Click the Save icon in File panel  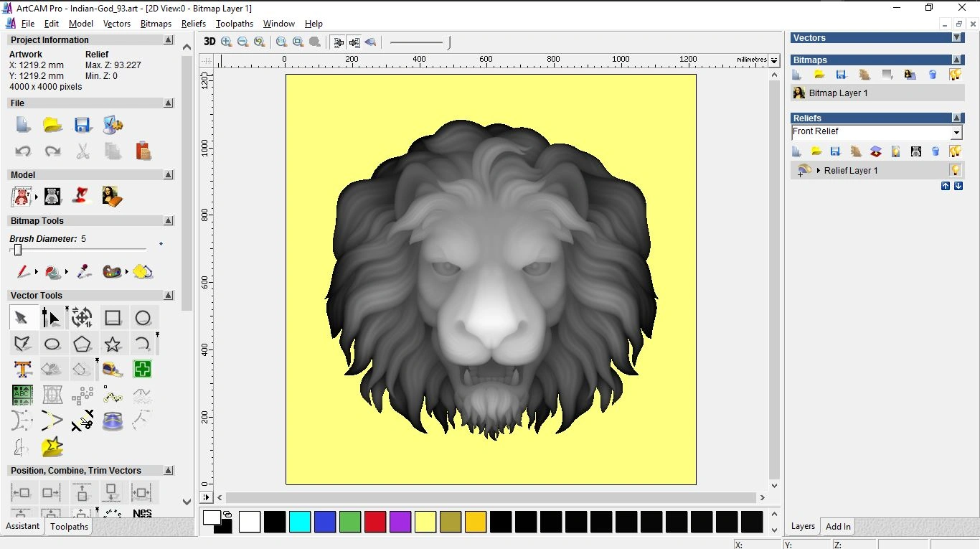pos(83,125)
